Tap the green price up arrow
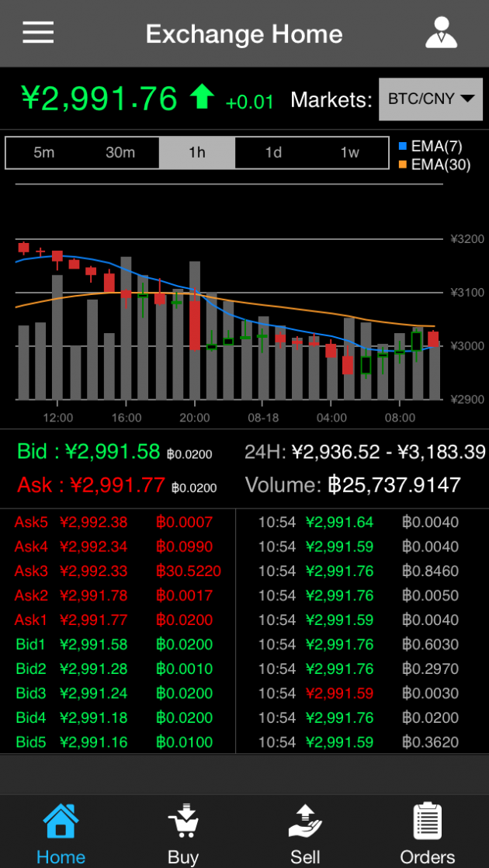This screenshot has height=868, width=489. click(x=202, y=98)
